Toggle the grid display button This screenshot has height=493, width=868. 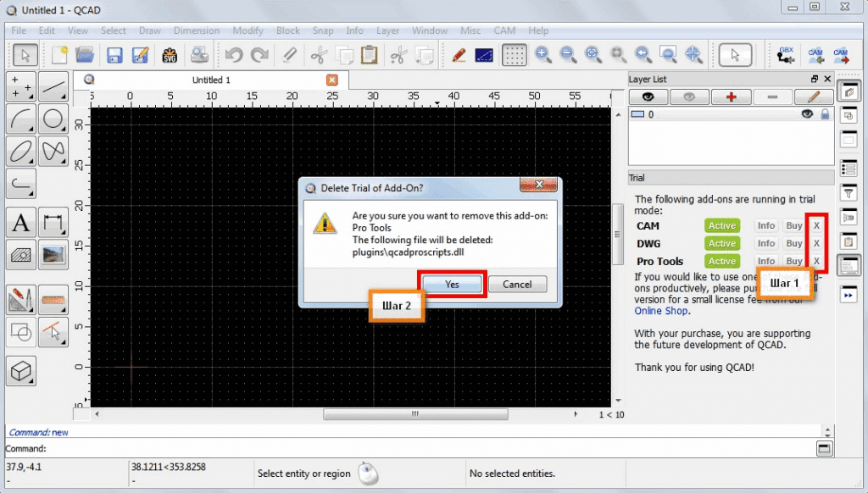pyautogui.click(x=515, y=55)
